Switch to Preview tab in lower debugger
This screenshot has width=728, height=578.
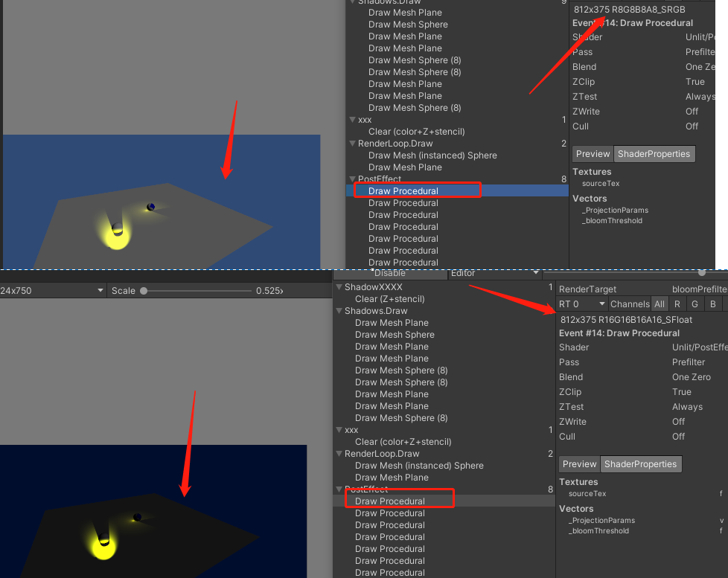click(x=579, y=464)
